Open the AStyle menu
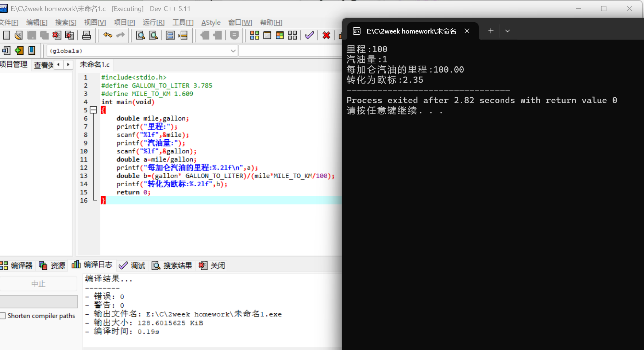 (x=211, y=23)
